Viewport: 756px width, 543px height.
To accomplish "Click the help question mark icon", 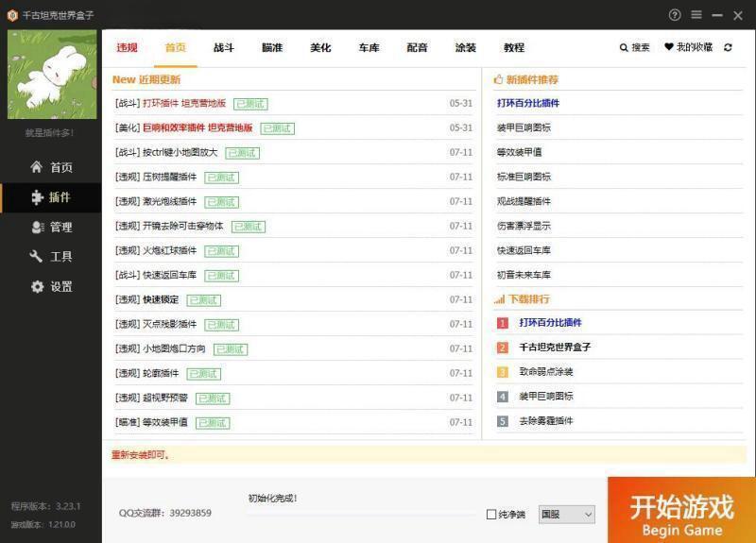I will (675, 15).
